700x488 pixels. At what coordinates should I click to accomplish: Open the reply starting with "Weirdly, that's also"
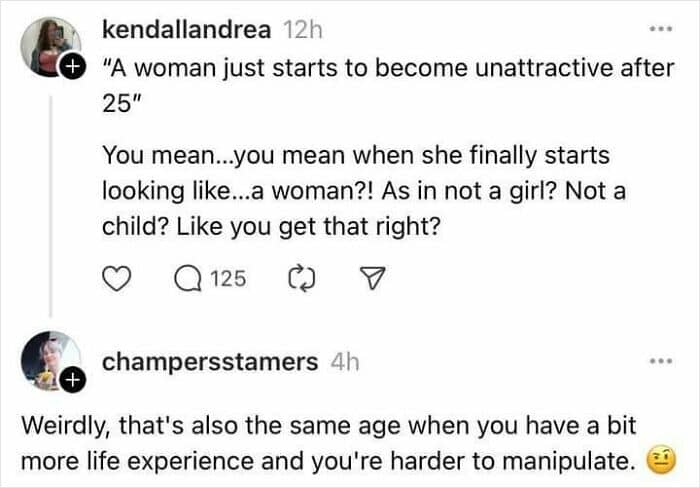(330, 444)
